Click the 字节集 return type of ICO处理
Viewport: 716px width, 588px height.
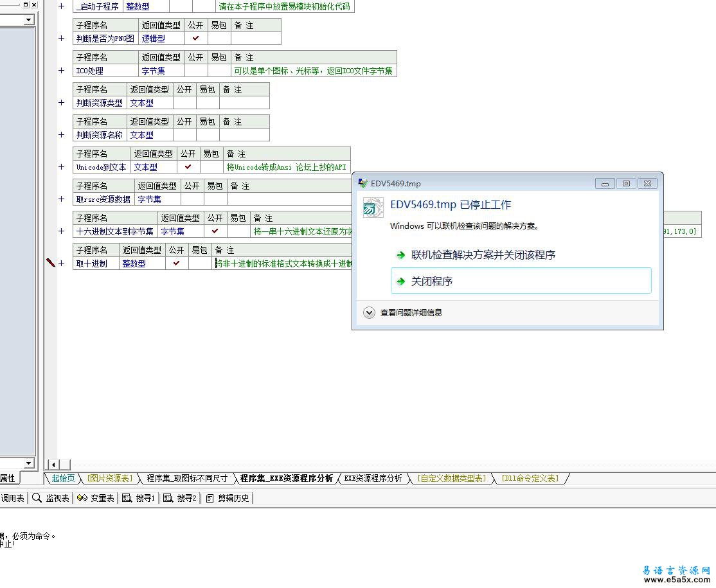coord(162,70)
